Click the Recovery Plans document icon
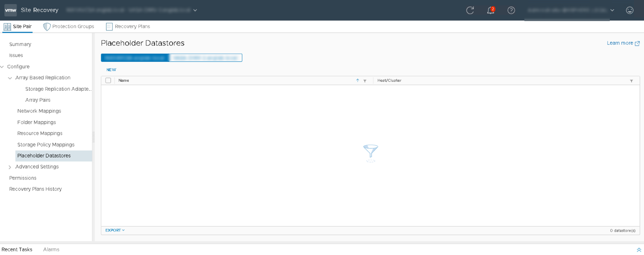 pos(109,26)
